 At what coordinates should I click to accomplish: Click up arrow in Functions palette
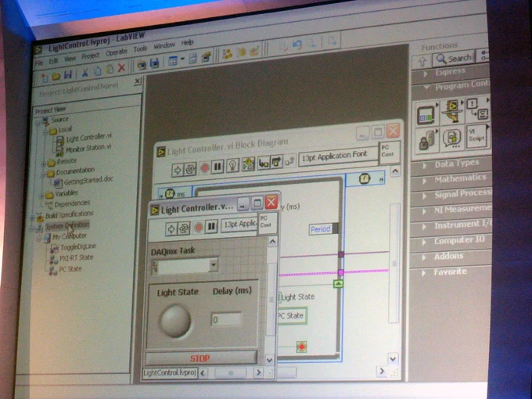pyautogui.click(x=422, y=61)
